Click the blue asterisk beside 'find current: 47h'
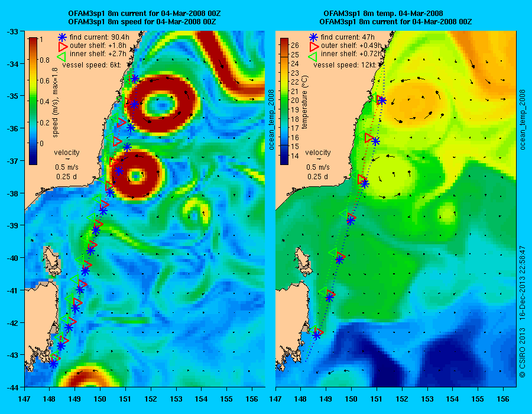532x414 pixels. [x=313, y=37]
